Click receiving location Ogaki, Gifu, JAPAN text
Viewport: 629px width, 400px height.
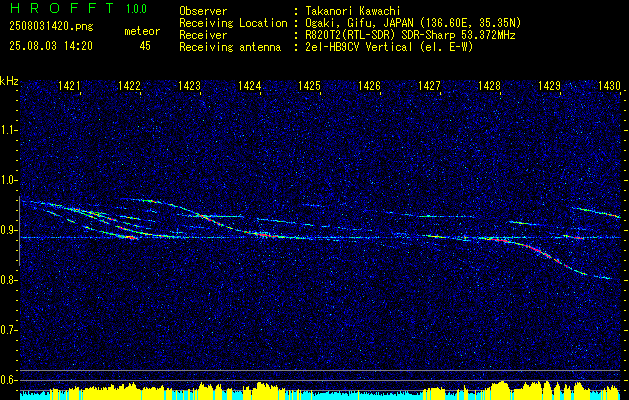[413, 23]
